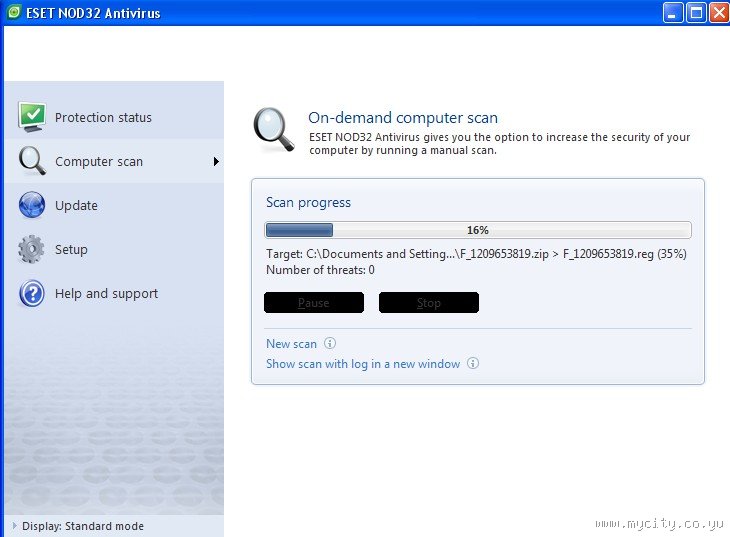Image resolution: width=730 pixels, height=537 pixels.
Task: Click the Scan progress heading
Action: click(x=308, y=203)
